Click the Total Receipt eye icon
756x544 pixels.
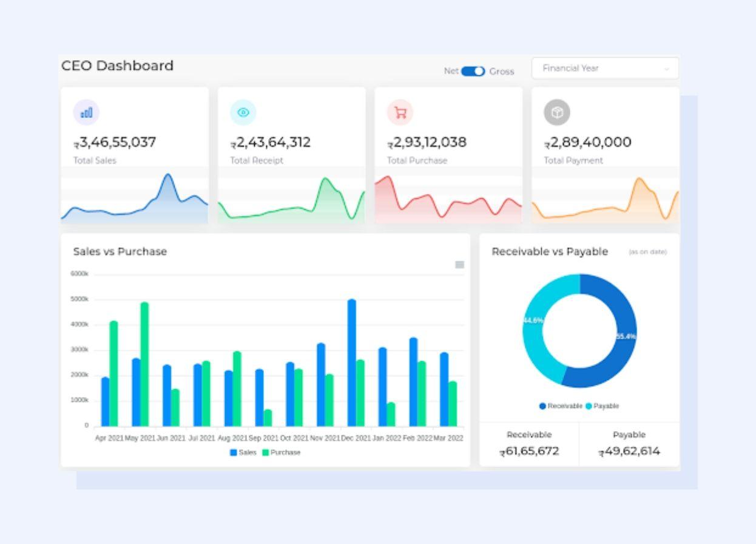(243, 112)
